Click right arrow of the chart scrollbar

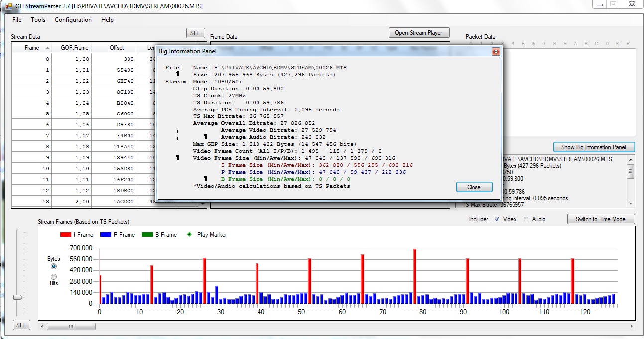coord(632,326)
